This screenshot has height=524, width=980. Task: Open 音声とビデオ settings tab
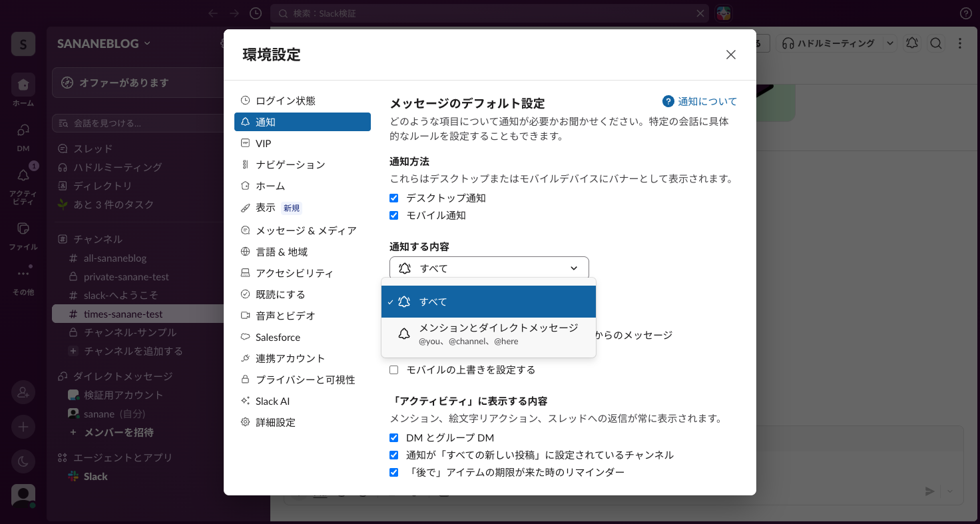[x=302, y=316]
